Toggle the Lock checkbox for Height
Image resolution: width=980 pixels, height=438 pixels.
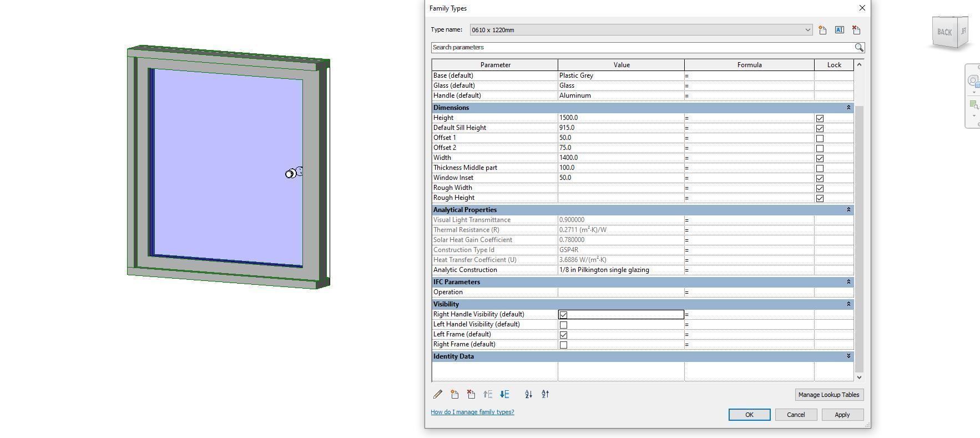820,118
